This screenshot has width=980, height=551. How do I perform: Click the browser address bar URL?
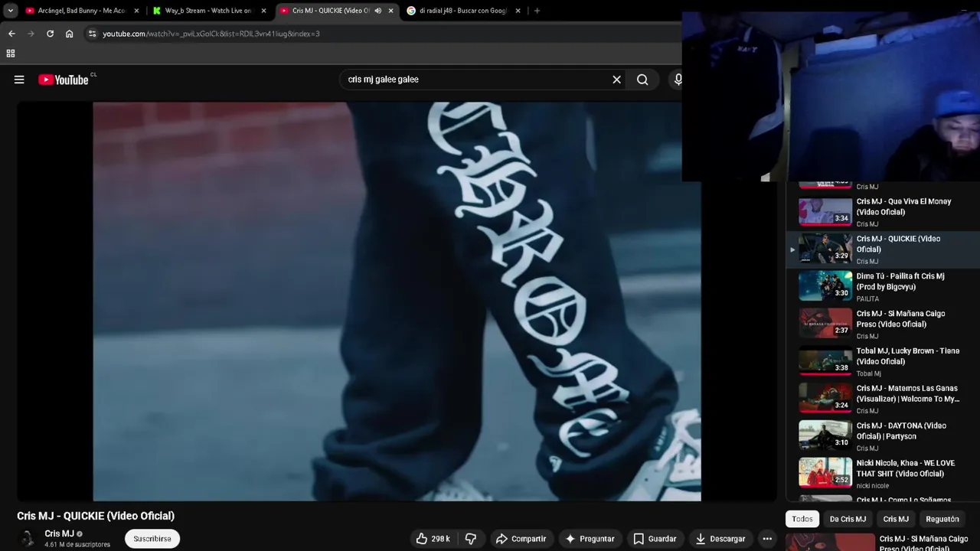[211, 34]
